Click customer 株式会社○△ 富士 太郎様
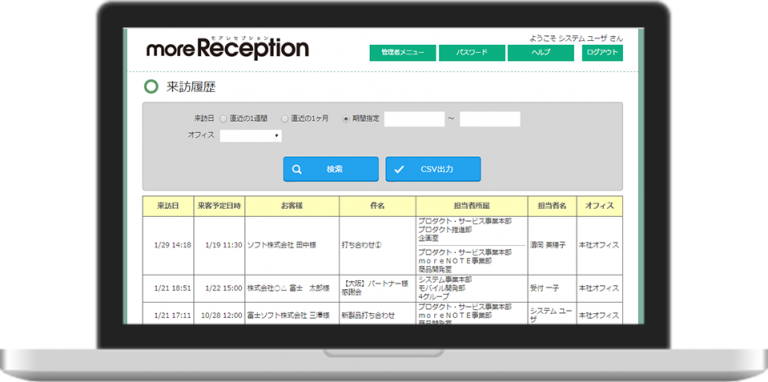Image resolution: width=768 pixels, height=382 pixels. coord(288,288)
